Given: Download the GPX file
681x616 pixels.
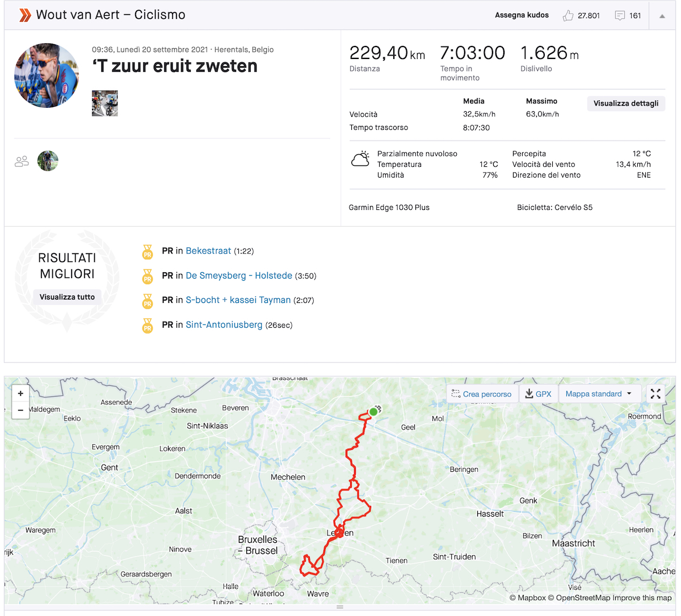Looking at the screenshot, I should coord(538,394).
